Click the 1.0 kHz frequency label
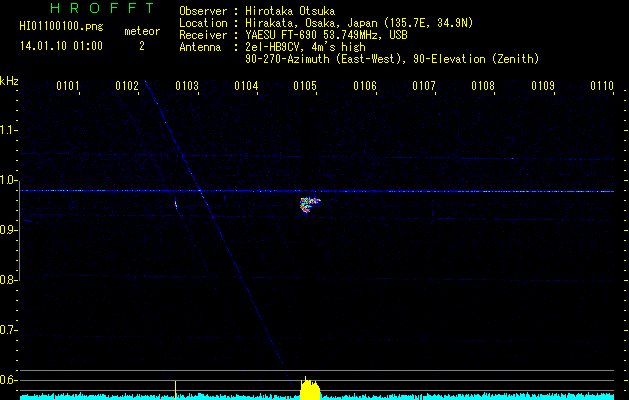Image resolution: width=629 pixels, height=400 pixels. point(8,180)
